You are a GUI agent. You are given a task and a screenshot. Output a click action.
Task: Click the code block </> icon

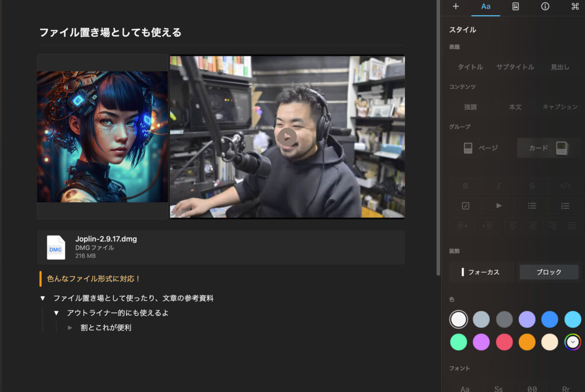coord(565,186)
